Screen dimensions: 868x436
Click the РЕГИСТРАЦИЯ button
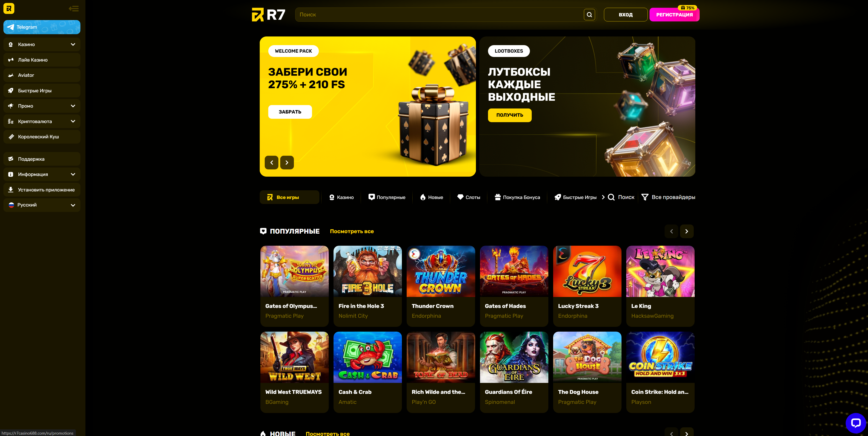click(x=675, y=15)
